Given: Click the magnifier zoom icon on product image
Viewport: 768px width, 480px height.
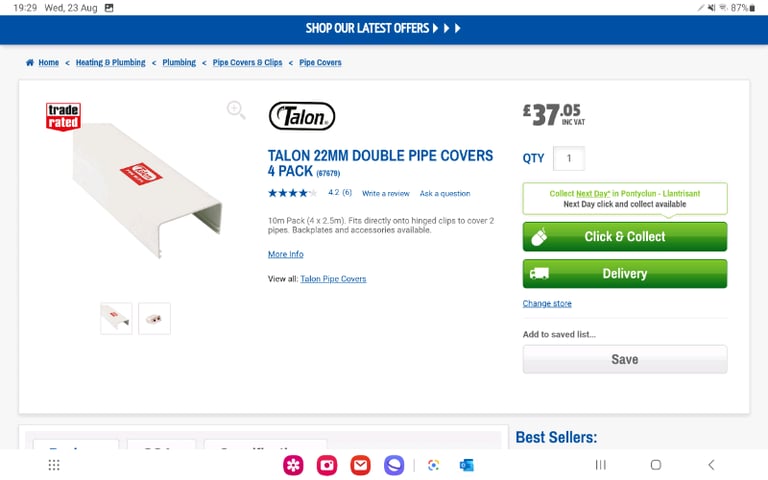Looking at the screenshot, I should point(236,110).
